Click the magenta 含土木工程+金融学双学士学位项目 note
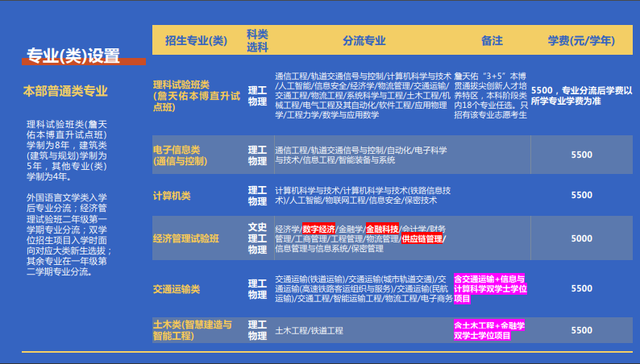The image size is (640, 364). (489, 330)
